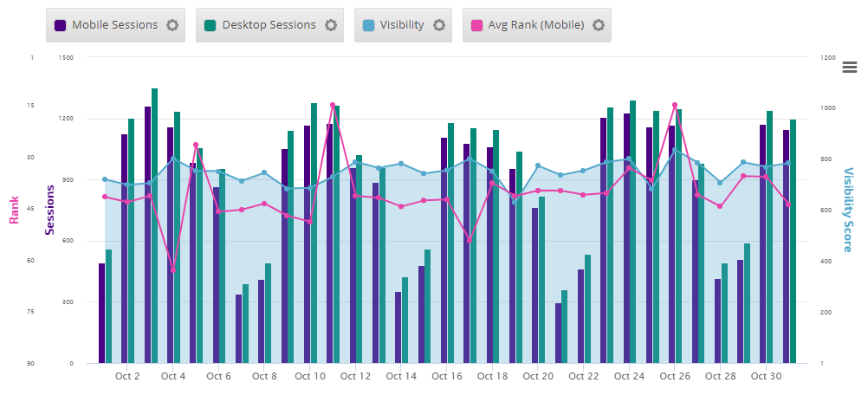This screenshot has height=402, width=868.
Task: Open the Desktop Sessions gear settings
Action: (330, 25)
